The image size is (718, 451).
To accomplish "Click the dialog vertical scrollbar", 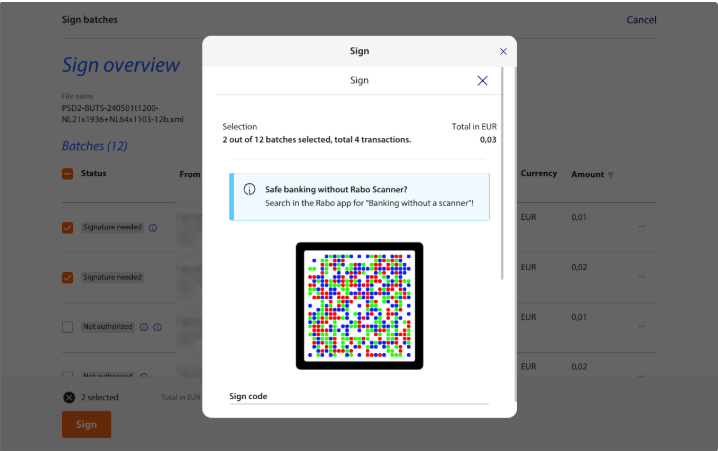I will click(x=502, y=174).
